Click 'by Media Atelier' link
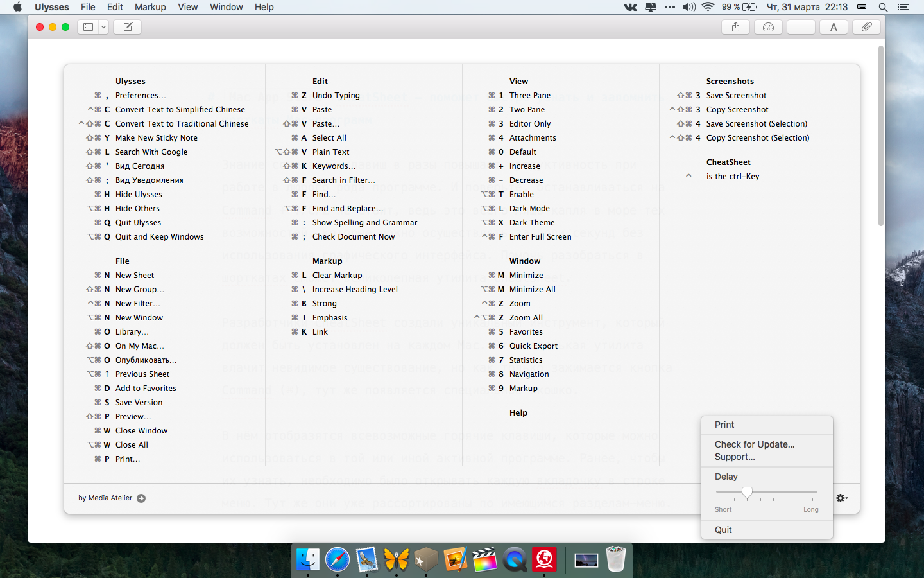The height and width of the screenshot is (578, 924). pos(105,498)
